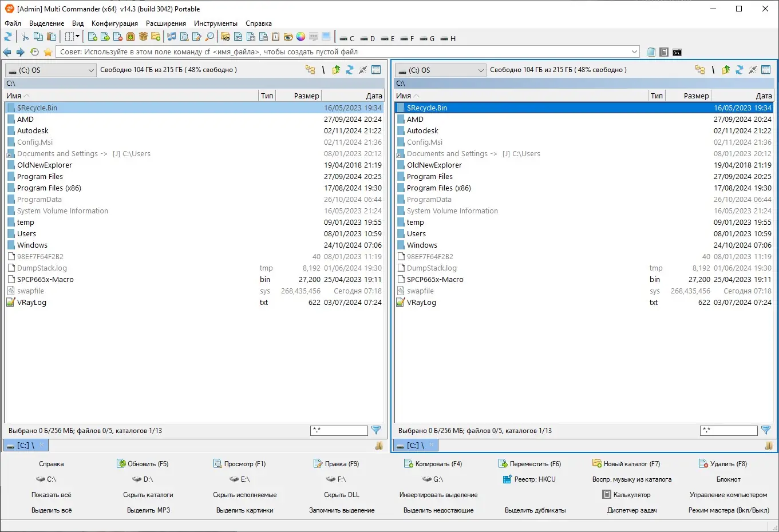The height and width of the screenshot is (532, 779).
Task: Click the left panel [C:] \ tab
Action: pos(26,445)
